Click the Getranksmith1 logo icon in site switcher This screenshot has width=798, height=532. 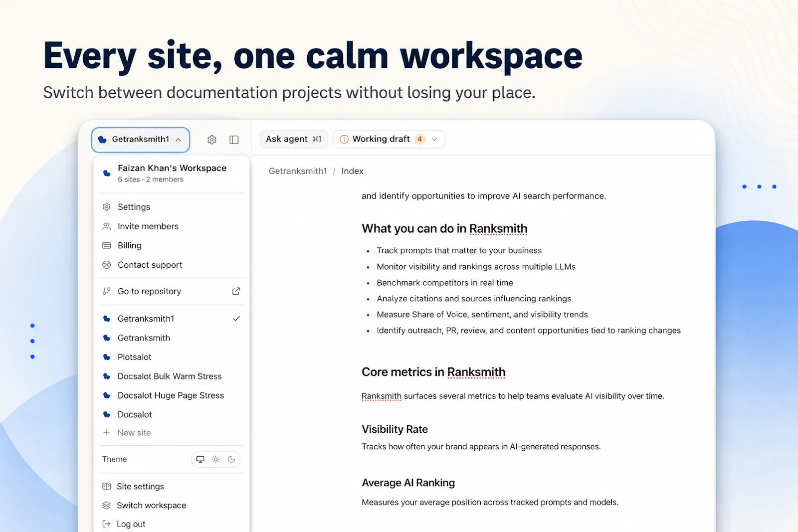pos(103,140)
